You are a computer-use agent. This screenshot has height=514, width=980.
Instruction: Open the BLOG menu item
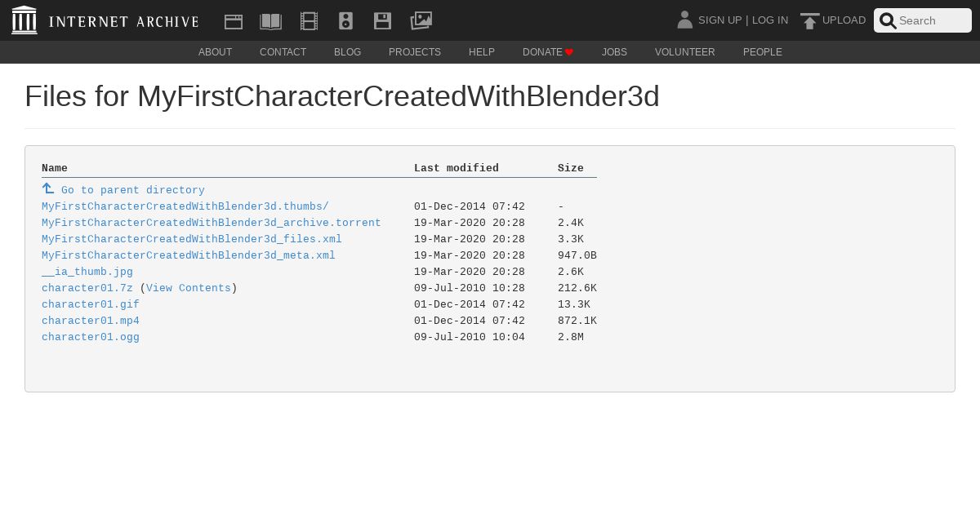[347, 52]
